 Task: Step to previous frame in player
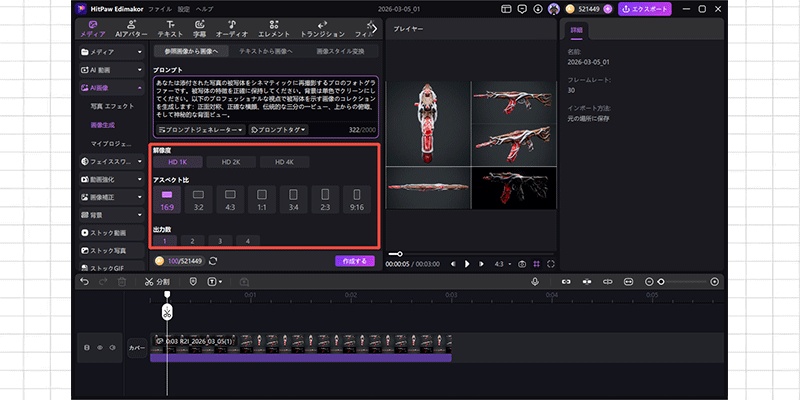coord(453,264)
